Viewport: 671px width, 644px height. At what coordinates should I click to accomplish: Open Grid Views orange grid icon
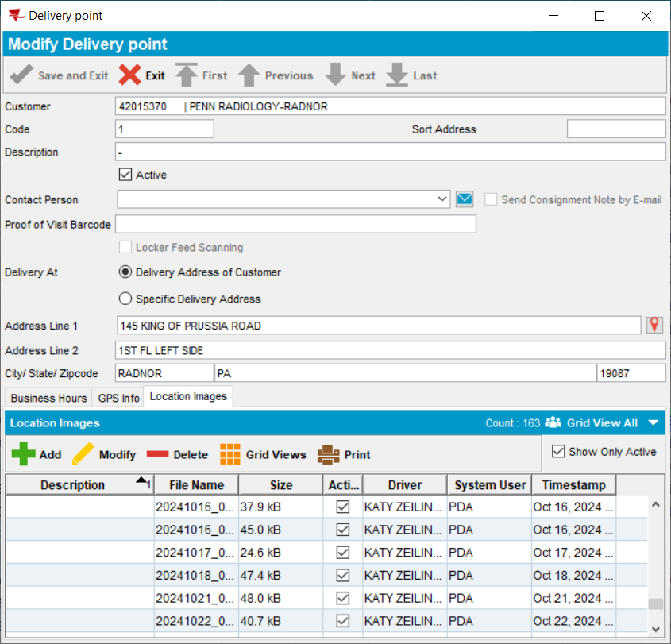230,454
